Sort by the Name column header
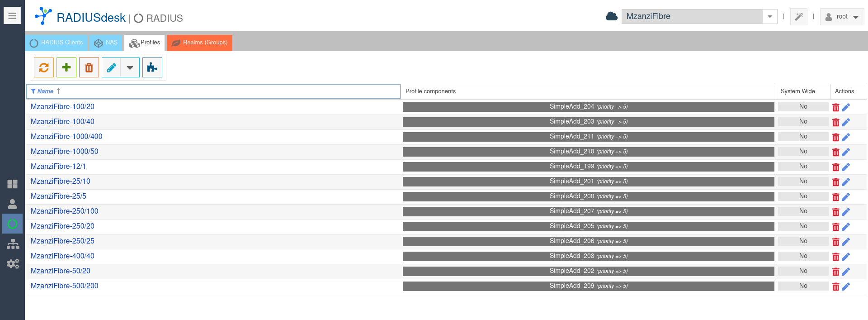The image size is (868, 320). (45, 91)
